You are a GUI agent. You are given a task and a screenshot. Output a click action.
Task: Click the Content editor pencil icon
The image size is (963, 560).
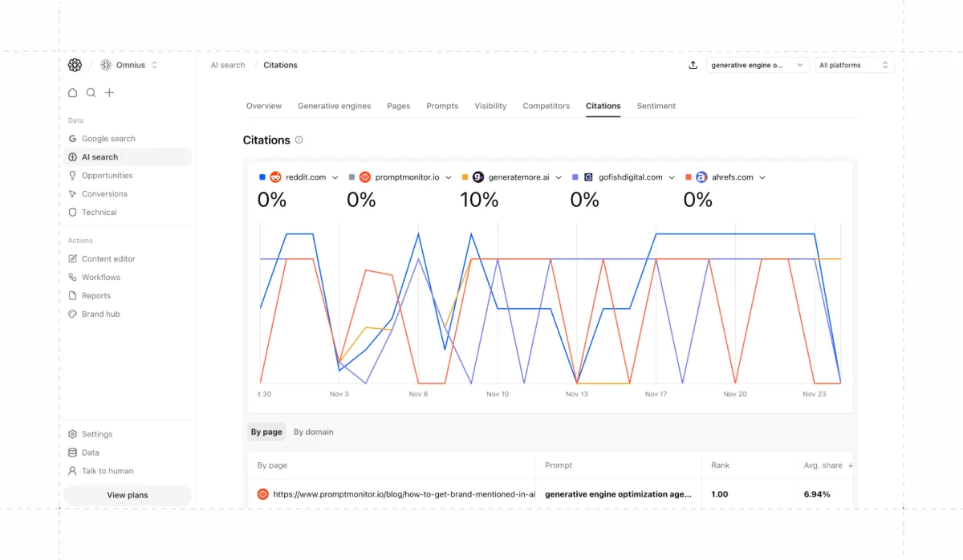(73, 259)
